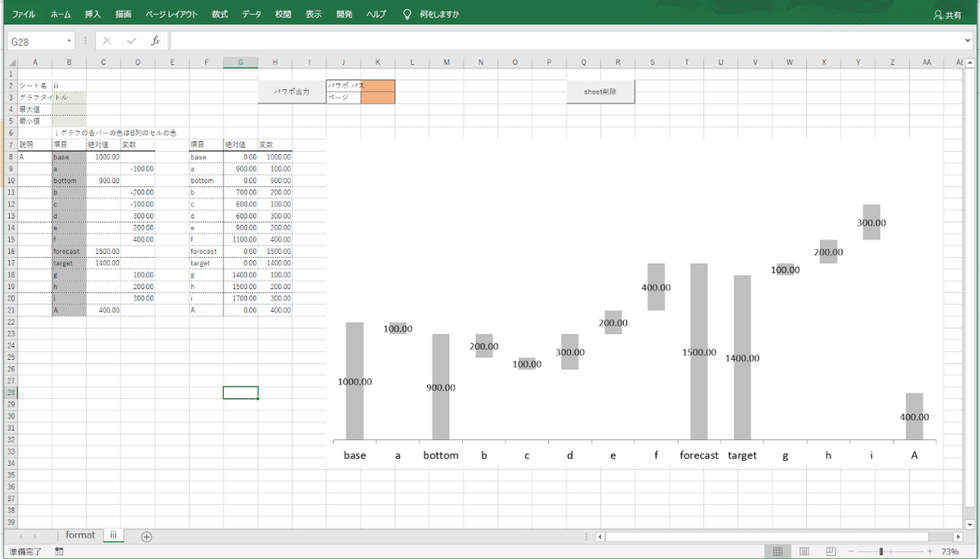The width and height of the screenshot is (980, 559).
Task: Click the gray forecast cell in column B
Action: click(x=69, y=251)
